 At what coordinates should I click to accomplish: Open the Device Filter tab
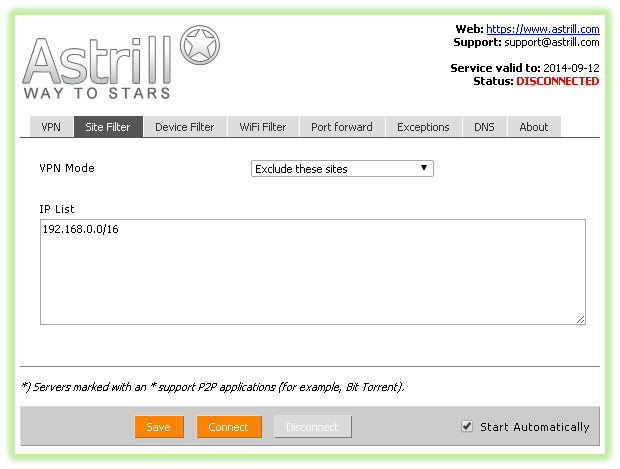[185, 127]
